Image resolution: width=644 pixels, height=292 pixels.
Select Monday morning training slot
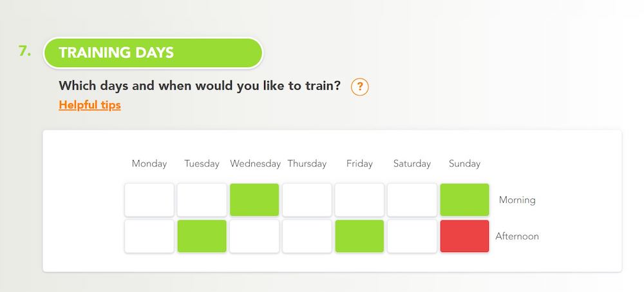coord(149,200)
